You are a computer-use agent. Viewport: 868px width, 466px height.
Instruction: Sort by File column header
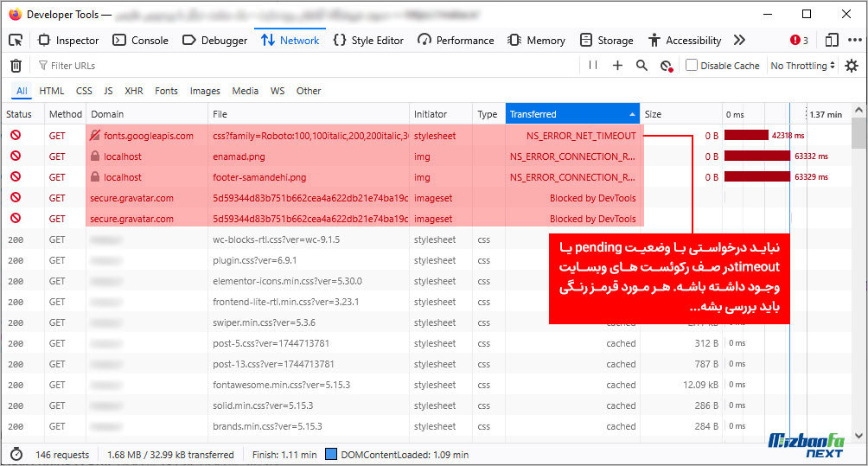pos(309,114)
